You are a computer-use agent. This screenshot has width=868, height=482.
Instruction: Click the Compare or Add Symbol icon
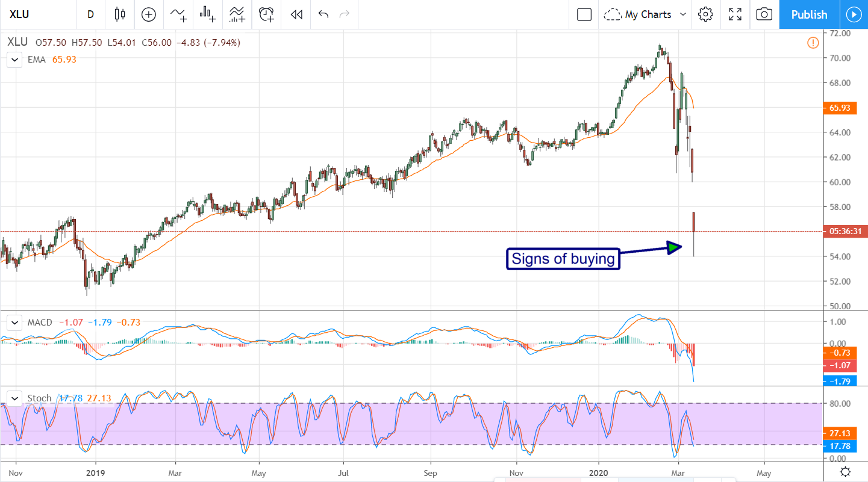pos(148,14)
